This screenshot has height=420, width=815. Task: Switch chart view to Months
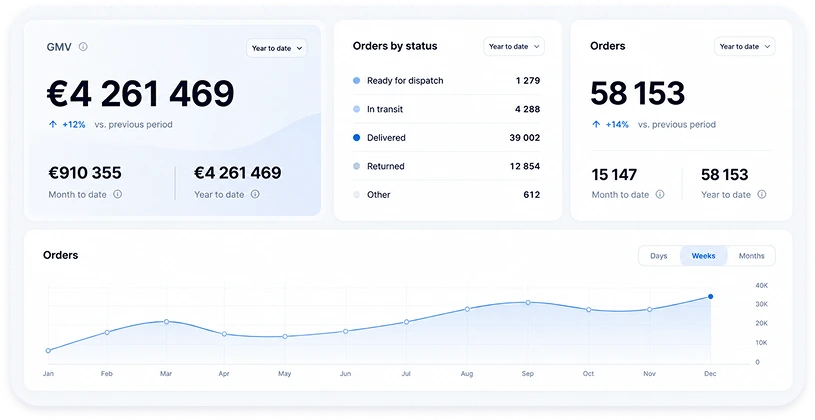point(751,256)
